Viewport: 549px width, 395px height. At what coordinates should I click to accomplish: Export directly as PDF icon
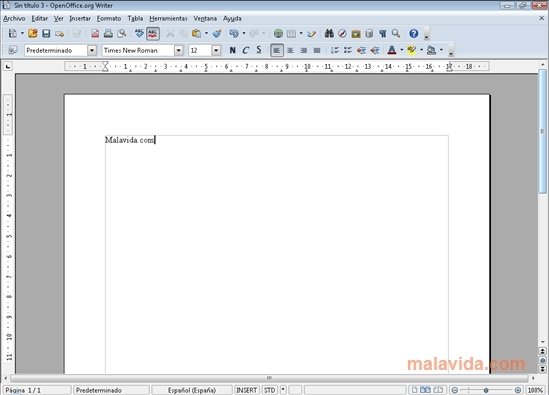[95, 34]
